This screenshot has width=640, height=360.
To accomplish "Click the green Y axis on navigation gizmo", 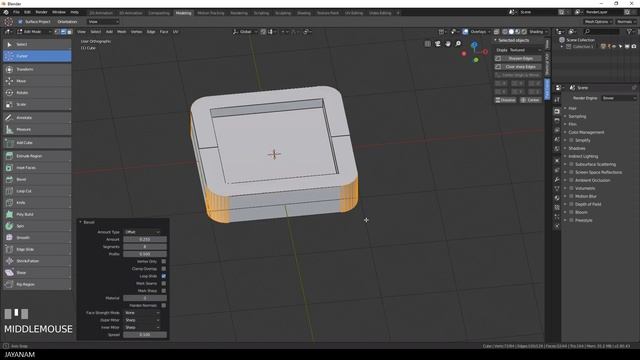I will tap(476, 60).
